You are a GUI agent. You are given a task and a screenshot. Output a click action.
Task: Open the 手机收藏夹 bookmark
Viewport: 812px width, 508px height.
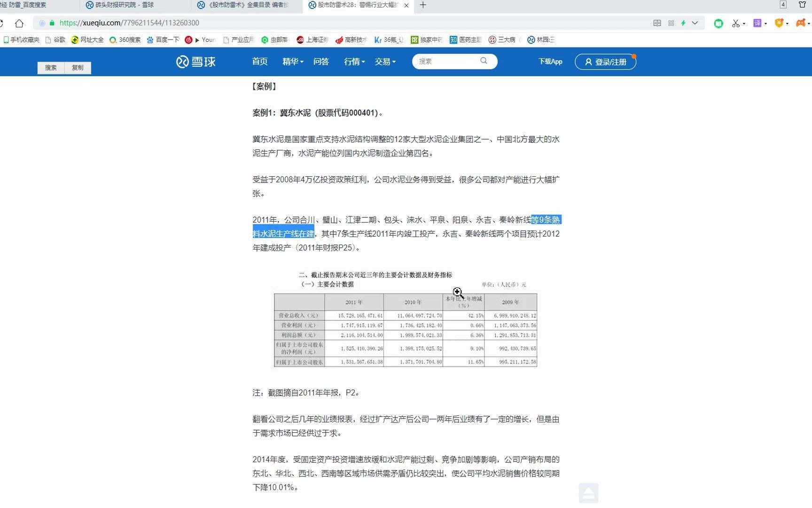click(22, 40)
